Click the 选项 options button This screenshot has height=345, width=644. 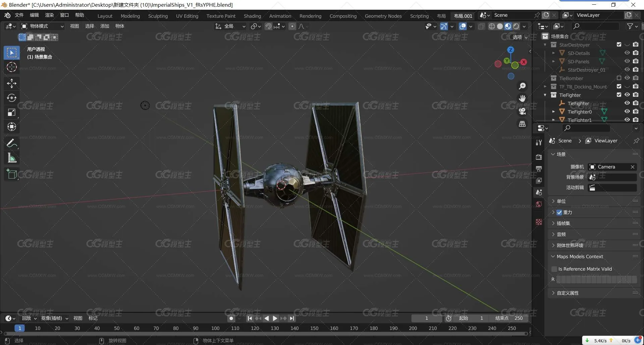click(x=520, y=37)
